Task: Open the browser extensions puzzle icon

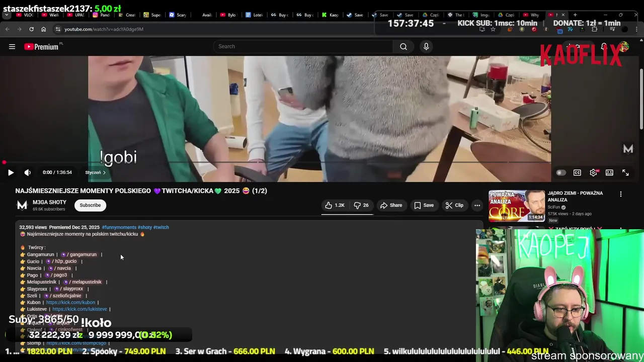Action: pos(594,29)
